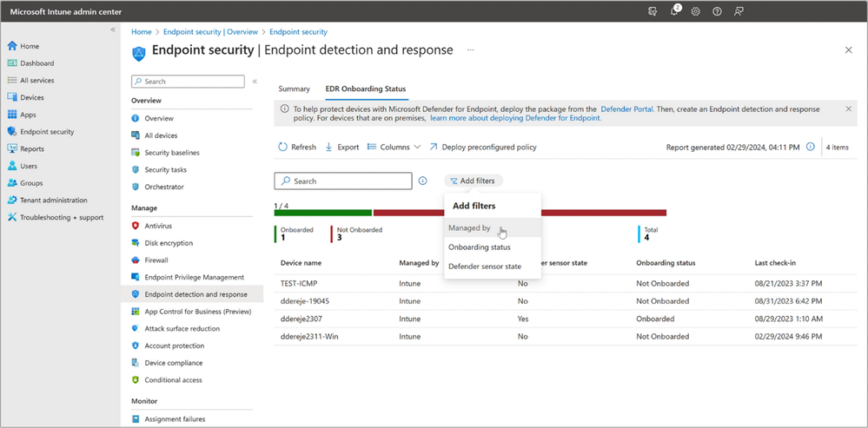Open the Columns dropdown

[394, 147]
